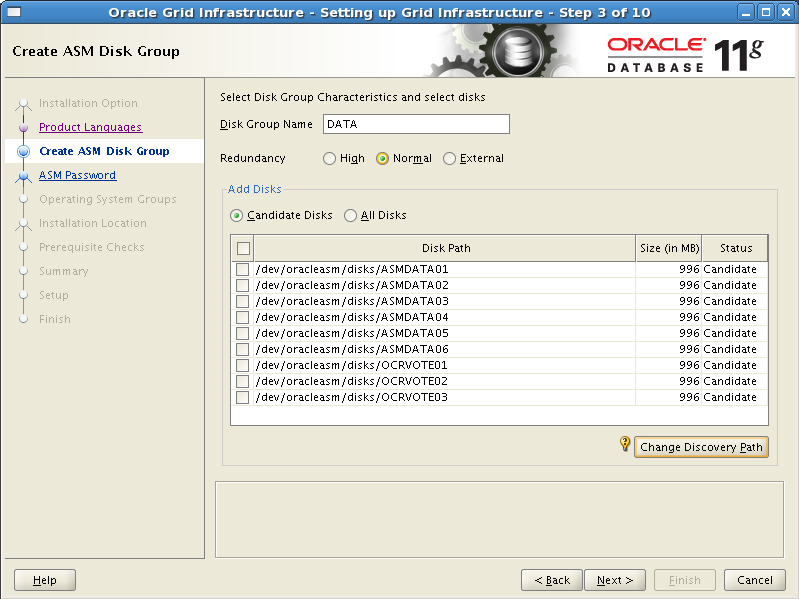
Task: Open Help for this step
Action: coord(45,580)
